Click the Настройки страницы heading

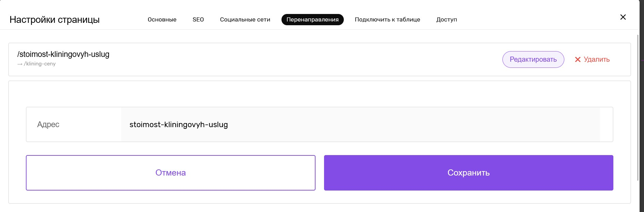pos(54,19)
